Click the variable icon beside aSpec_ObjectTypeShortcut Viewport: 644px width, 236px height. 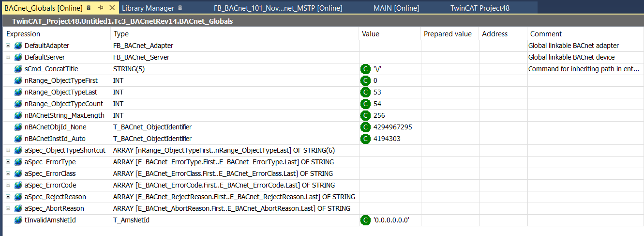(x=18, y=150)
